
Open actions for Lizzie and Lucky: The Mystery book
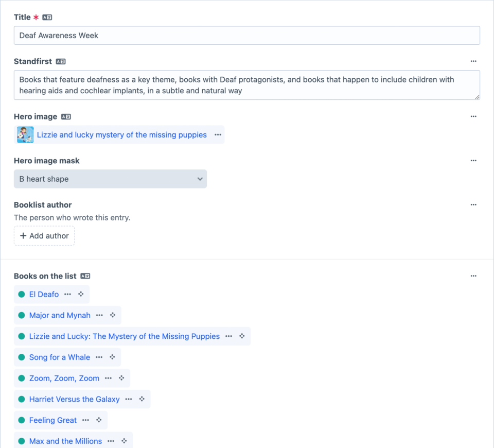(228, 336)
